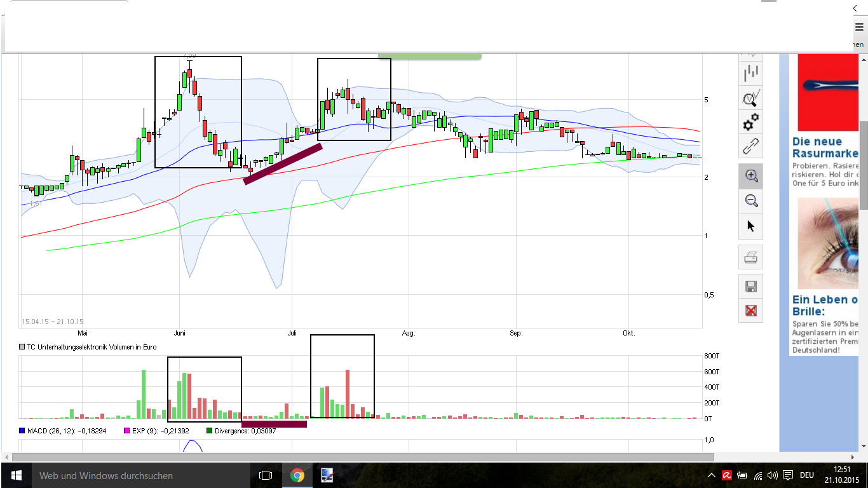Screen dimensions: 868x488
Task: Click the 'Juni' month axis label
Action: (180, 333)
